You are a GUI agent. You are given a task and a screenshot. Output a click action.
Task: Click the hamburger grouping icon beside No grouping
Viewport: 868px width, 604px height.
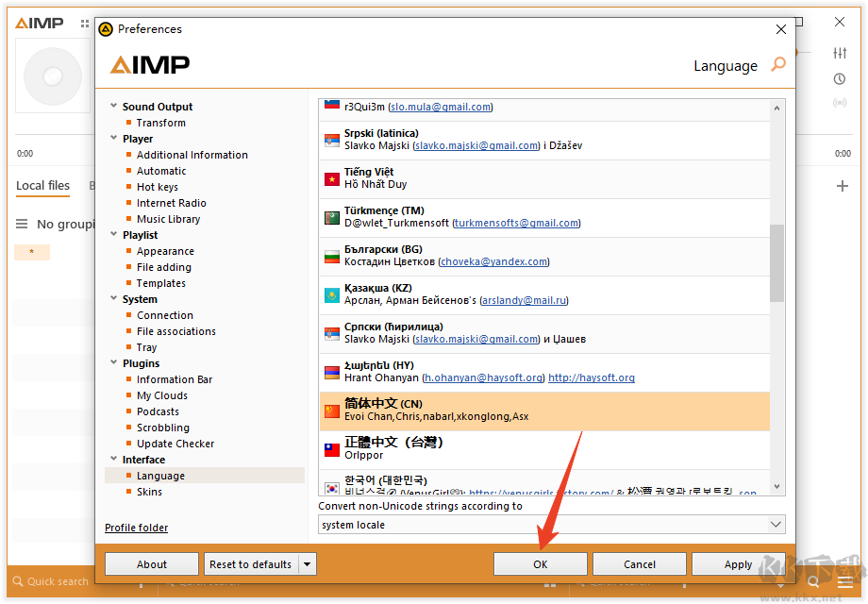click(22, 225)
